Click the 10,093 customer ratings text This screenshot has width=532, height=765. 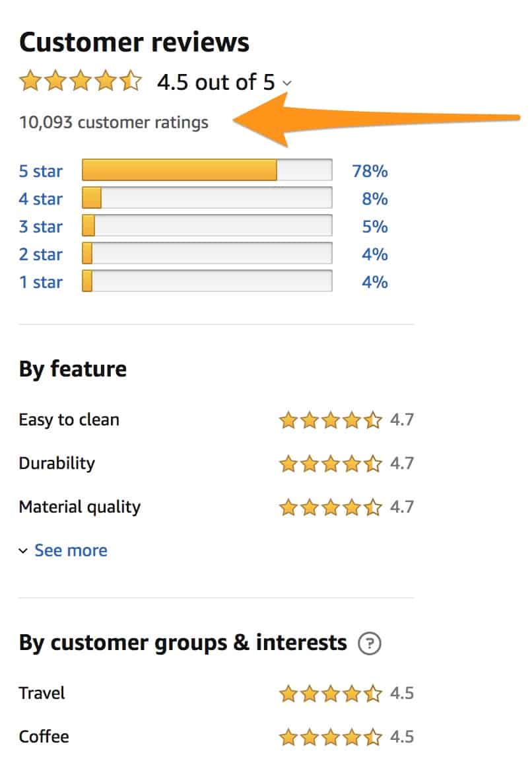click(114, 123)
